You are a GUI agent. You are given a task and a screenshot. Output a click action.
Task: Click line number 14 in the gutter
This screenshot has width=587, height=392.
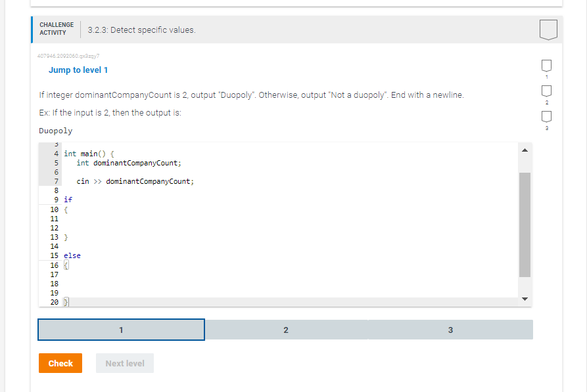[55, 246]
